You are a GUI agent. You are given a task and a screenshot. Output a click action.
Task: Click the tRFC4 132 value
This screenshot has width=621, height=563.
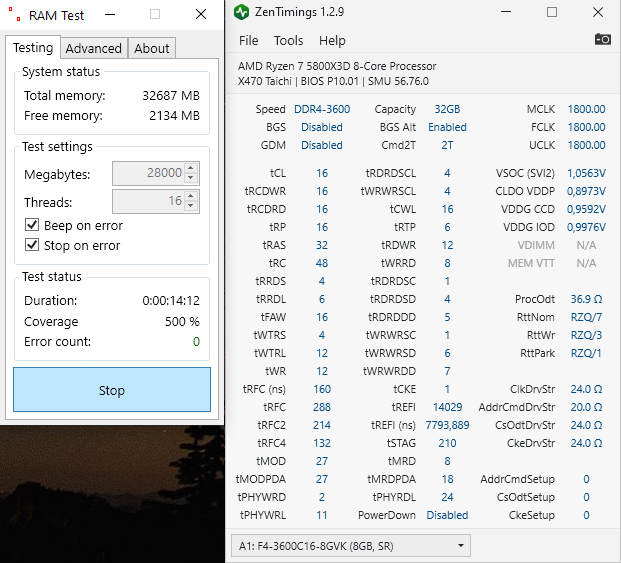[322, 443]
